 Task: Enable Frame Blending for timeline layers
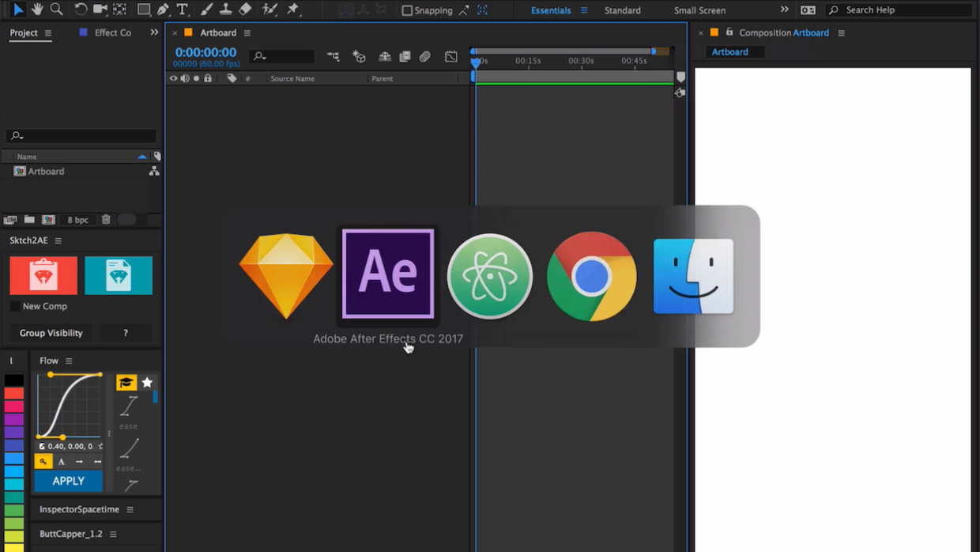point(405,57)
